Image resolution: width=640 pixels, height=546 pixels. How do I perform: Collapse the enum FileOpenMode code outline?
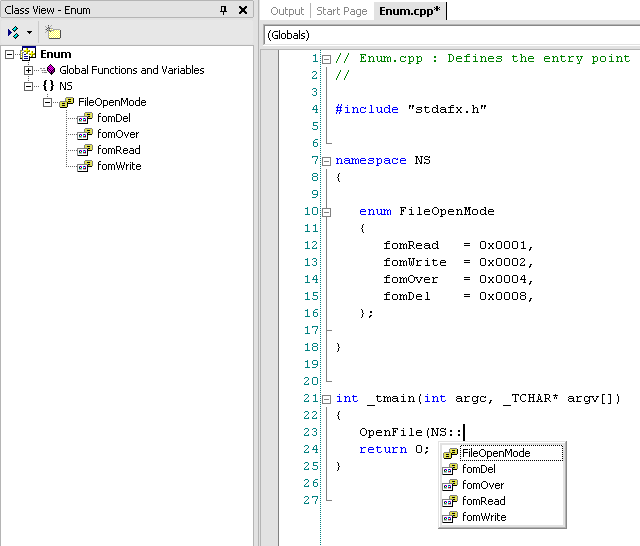[x=326, y=211]
